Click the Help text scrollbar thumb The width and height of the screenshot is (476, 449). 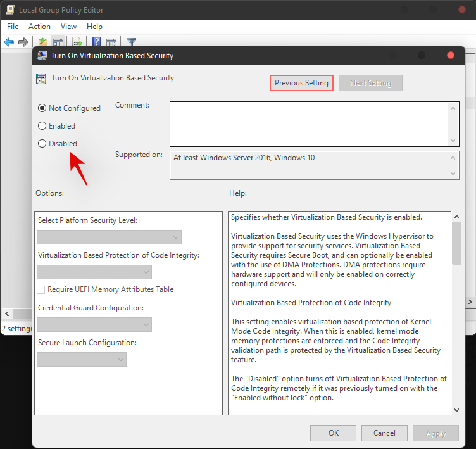(456, 242)
